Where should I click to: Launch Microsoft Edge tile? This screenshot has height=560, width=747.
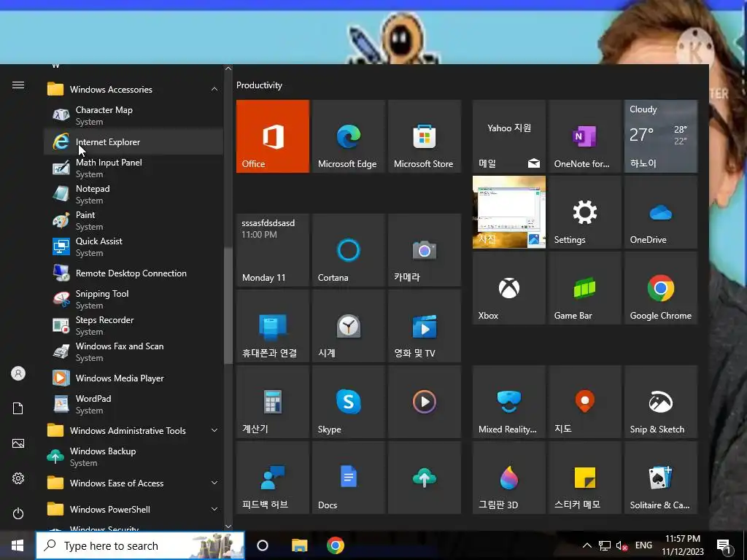coord(348,136)
